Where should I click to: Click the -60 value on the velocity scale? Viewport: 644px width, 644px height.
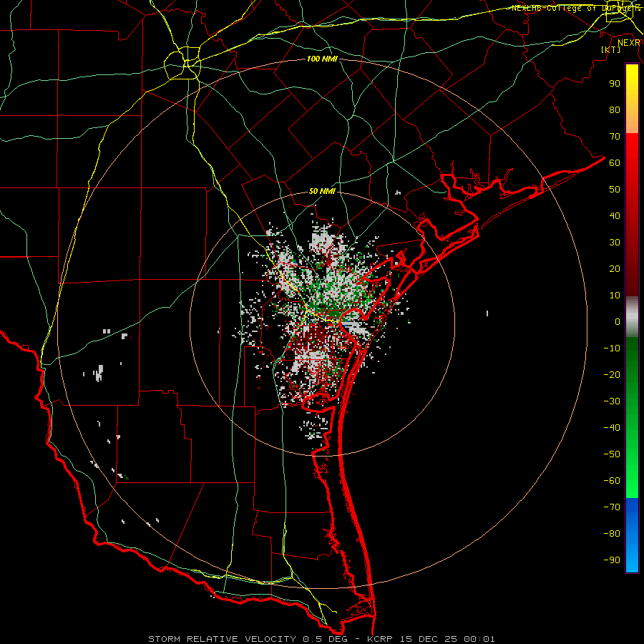pyautogui.click(x=612, y=481)
